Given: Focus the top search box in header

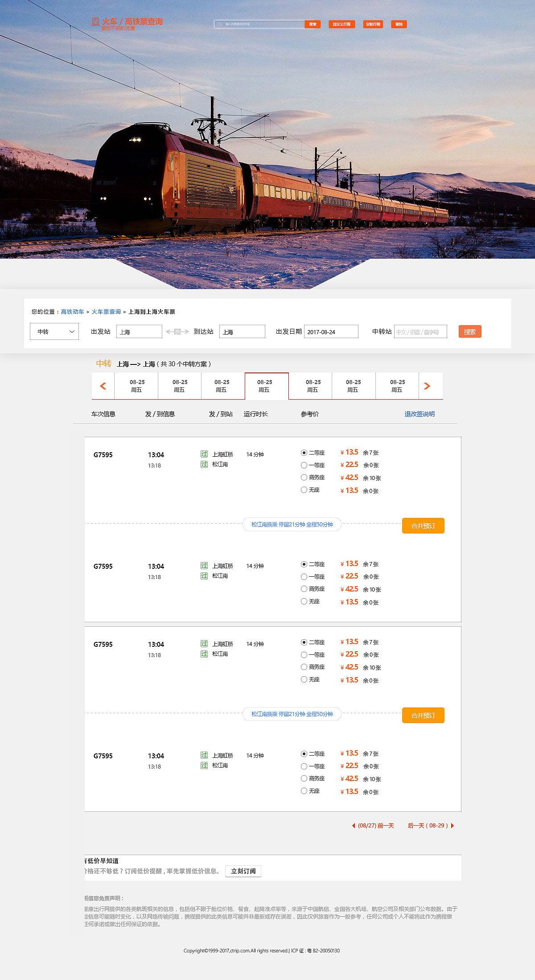Looking at the screenshot, I should pos(259,24).
